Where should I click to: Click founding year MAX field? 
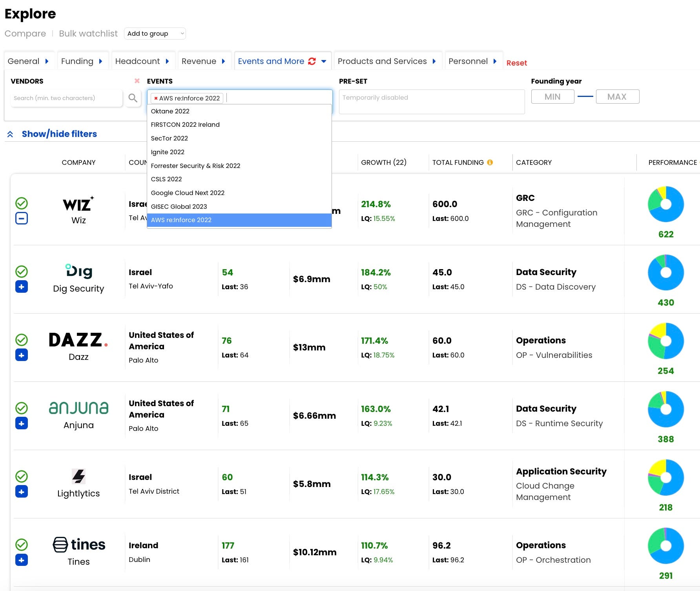617,97
